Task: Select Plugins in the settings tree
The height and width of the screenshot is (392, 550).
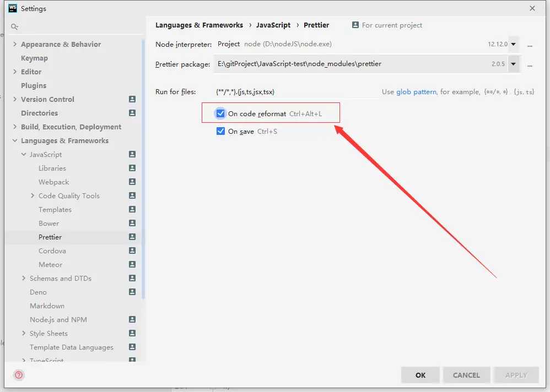Action: [x=34, y=85]
